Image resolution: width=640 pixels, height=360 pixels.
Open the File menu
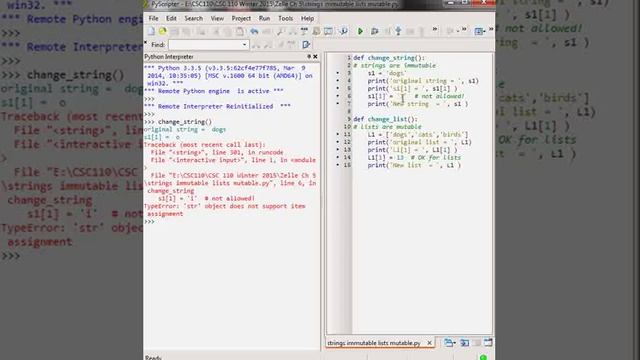pyautogui.click(x=153, y=18)
